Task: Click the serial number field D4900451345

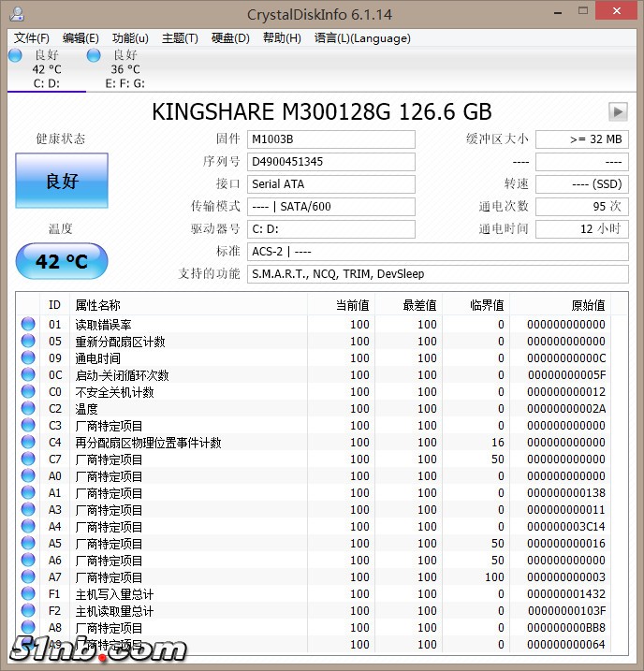Action: (x=330, y=162)
